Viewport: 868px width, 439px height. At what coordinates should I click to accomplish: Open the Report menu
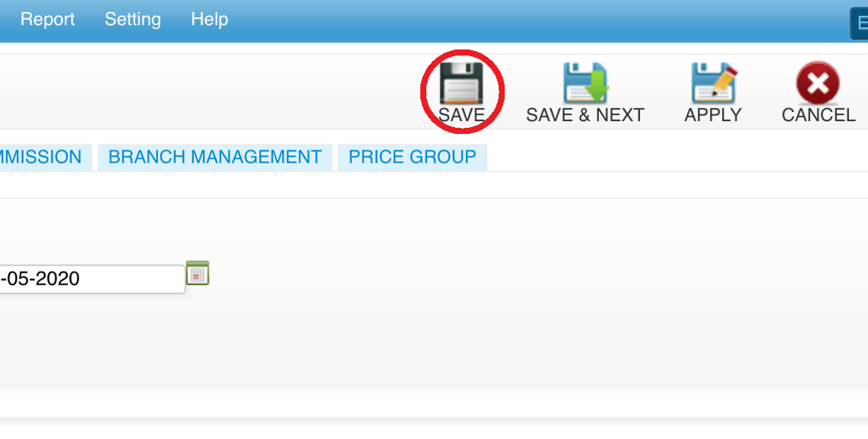pos(48,19)
